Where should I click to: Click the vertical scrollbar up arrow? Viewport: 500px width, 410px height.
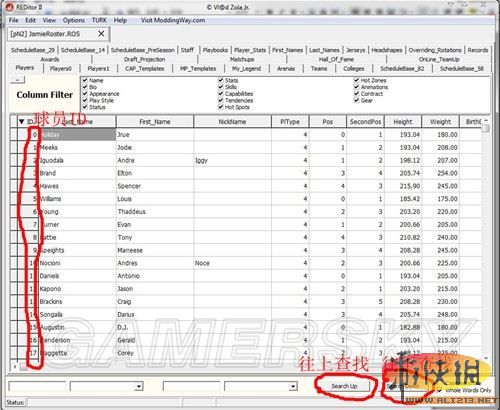point(486,120)
